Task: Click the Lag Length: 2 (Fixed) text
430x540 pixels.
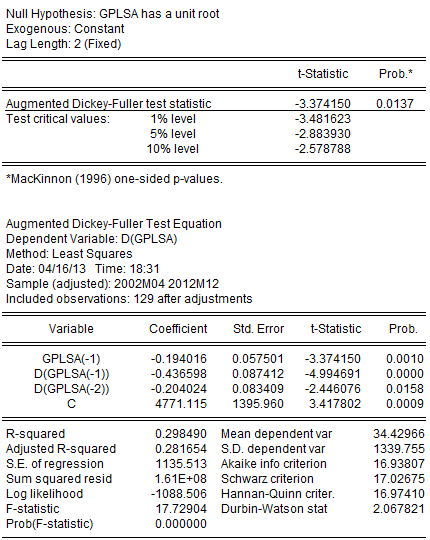Action: point(64,44)
